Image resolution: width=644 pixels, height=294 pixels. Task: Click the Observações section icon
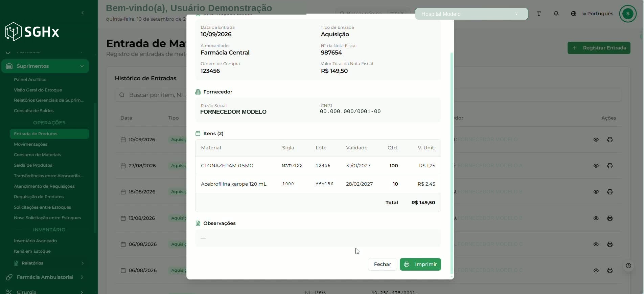[x=198, y=223]
